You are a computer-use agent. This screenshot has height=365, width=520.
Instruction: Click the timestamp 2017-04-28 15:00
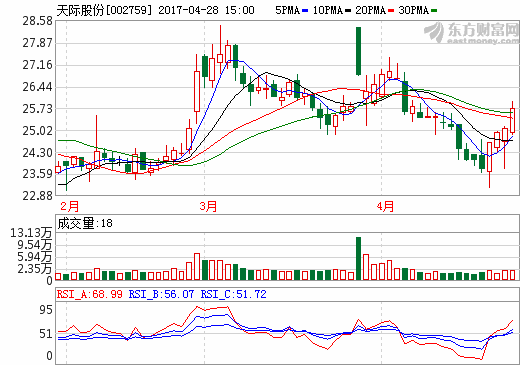point(206,10)
